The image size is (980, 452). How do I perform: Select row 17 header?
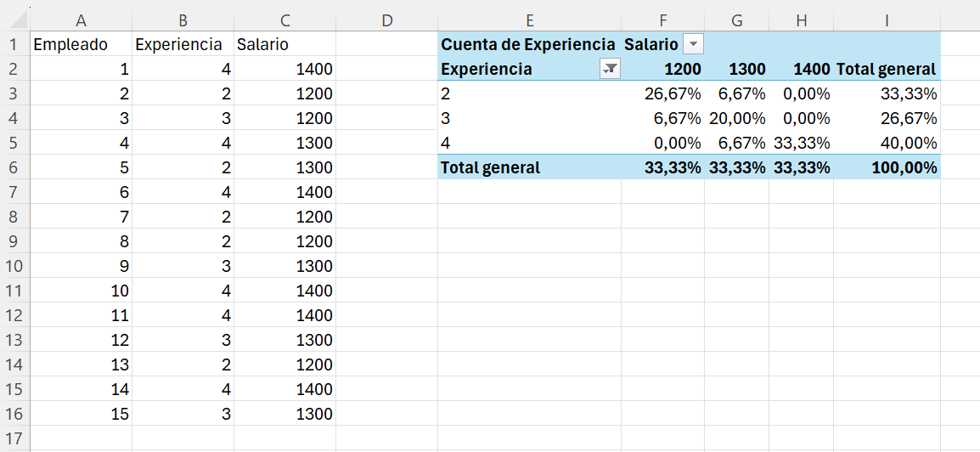pyautogui.click(x=14, y=438)
